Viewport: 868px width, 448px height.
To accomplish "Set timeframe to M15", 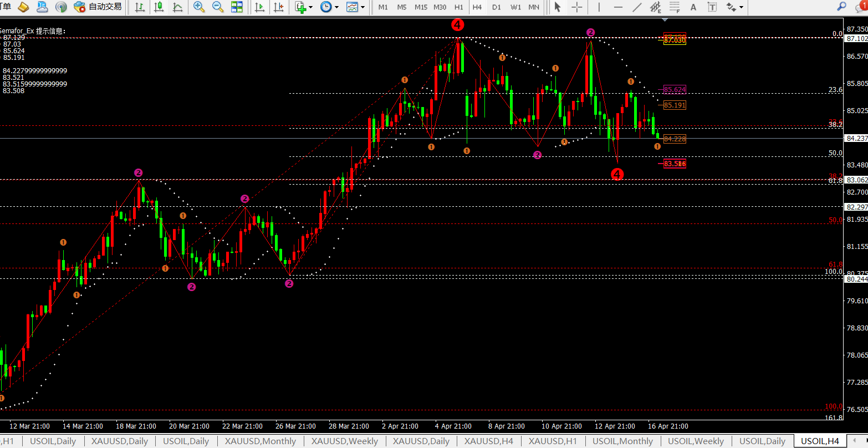I will [421, 7].
